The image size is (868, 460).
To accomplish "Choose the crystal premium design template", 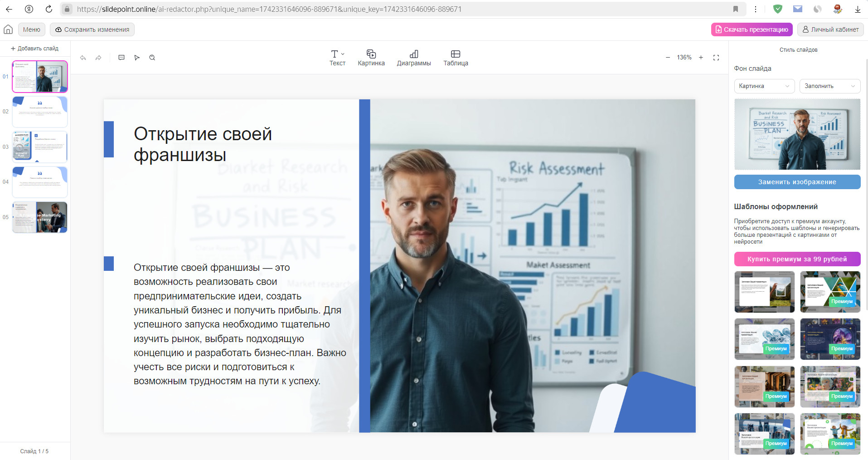I will (765, 339).
